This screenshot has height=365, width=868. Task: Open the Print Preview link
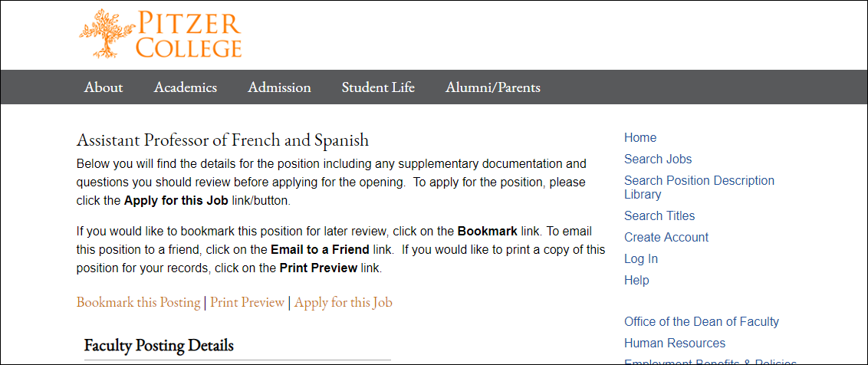pyautogui.click(x=247, y=302)
